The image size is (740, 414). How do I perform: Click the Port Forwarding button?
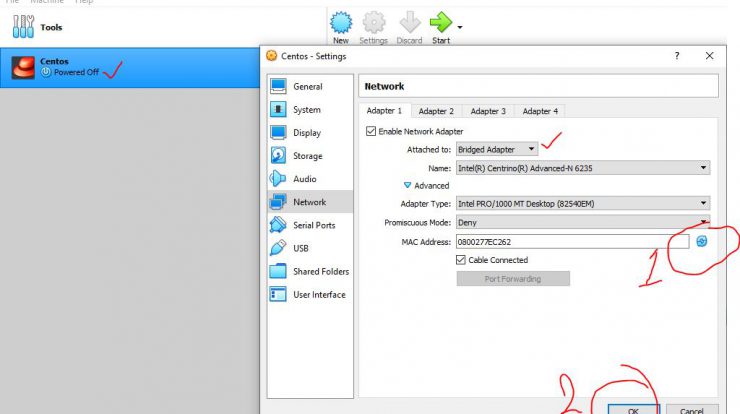(513, 279)
